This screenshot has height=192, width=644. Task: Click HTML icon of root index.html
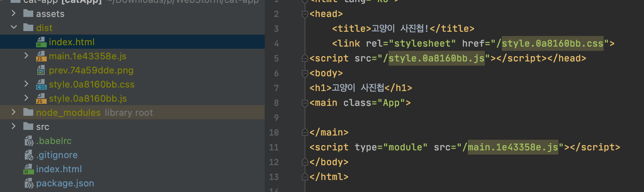click(28, 169)
